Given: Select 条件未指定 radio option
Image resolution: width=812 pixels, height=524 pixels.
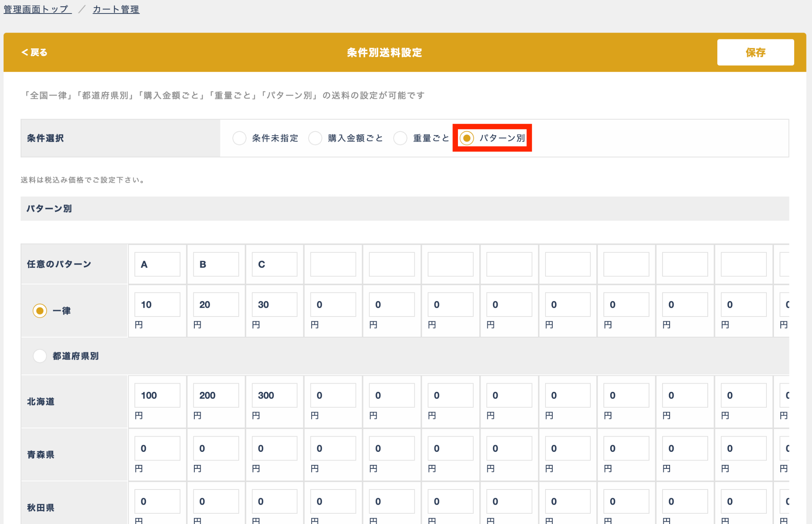Looking at the screenshot, I should (x=239, y=138).
